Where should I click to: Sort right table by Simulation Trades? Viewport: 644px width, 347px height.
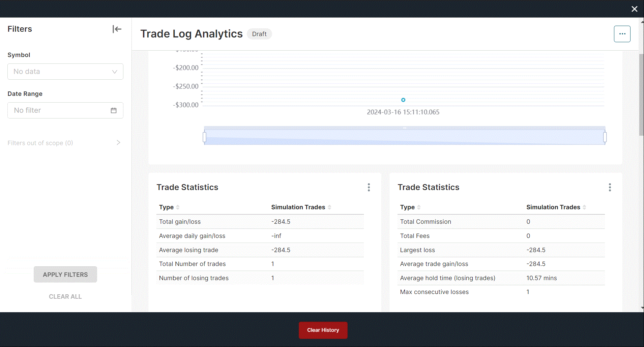[x=584, y=207]
